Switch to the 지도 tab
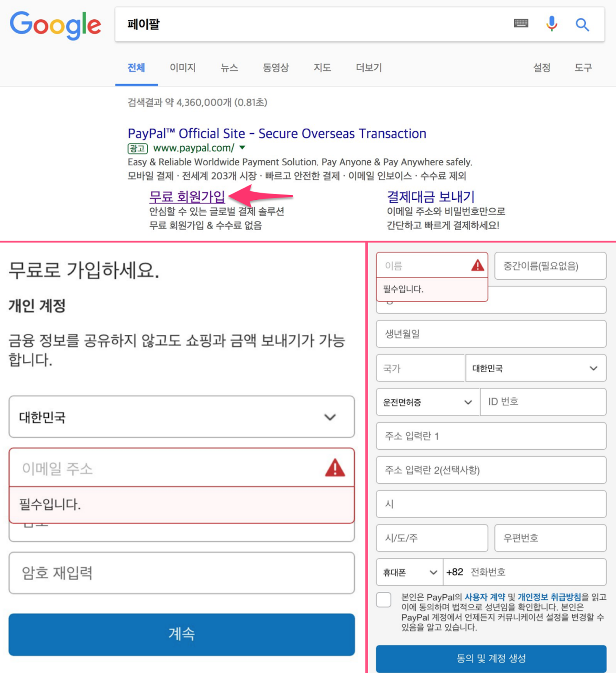This screenshot has width=616, height=673. pos(322,68)
